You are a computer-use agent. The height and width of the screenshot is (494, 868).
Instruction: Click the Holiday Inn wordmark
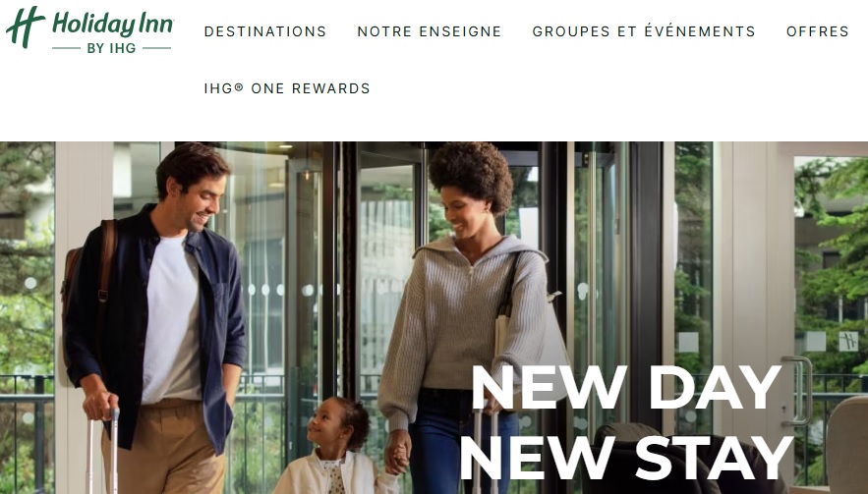point(113,25)
